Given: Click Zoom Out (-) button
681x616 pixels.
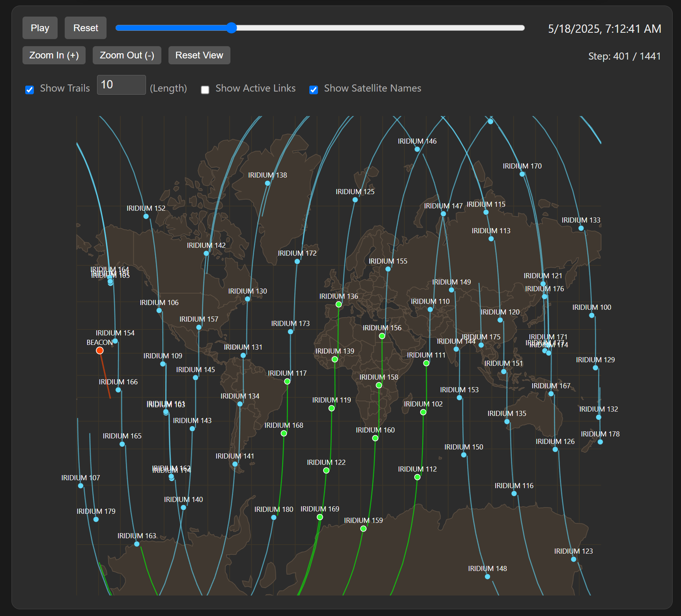Looking at the screenshot, I should 127,55.
